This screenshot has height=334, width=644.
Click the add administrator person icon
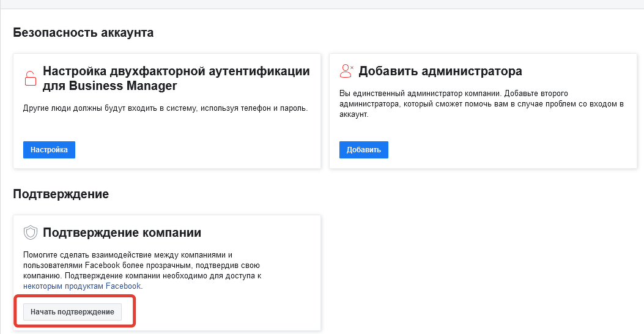point(346,71)
